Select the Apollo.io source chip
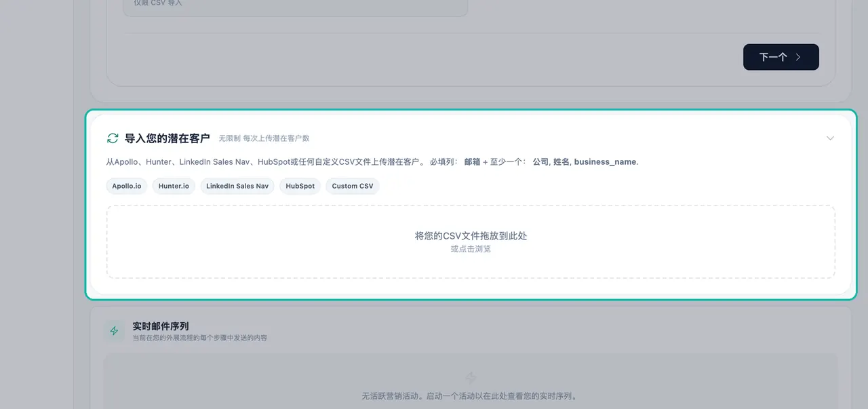The image size is (868, 409). 127,186
